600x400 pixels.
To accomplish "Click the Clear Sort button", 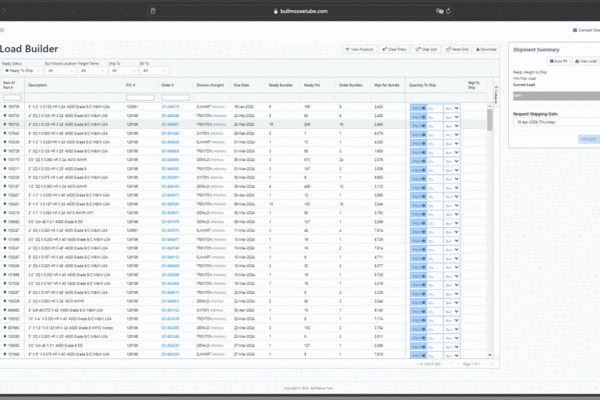I will [427, 48].
